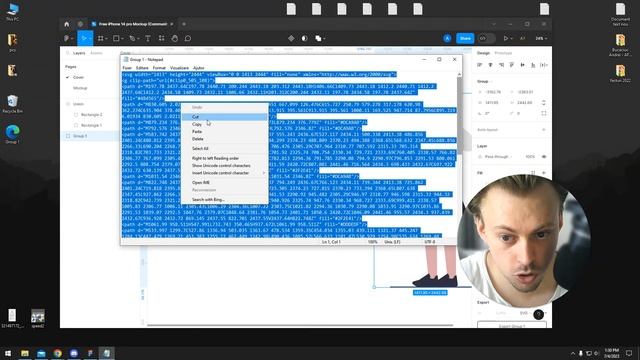The width and height of the screenshot is (640, 360).
Task: Select the Text tool in Figma
Action: [x=148, y=38]
